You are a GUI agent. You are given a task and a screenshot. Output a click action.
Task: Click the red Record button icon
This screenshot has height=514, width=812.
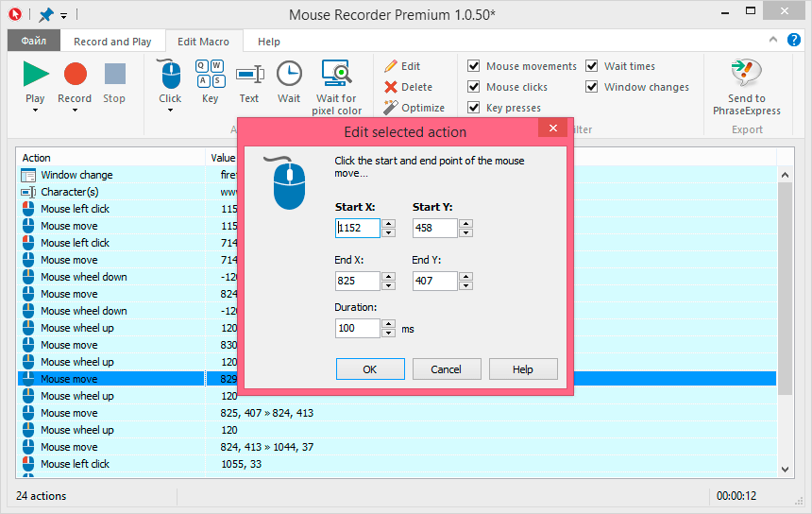[76, 74]
